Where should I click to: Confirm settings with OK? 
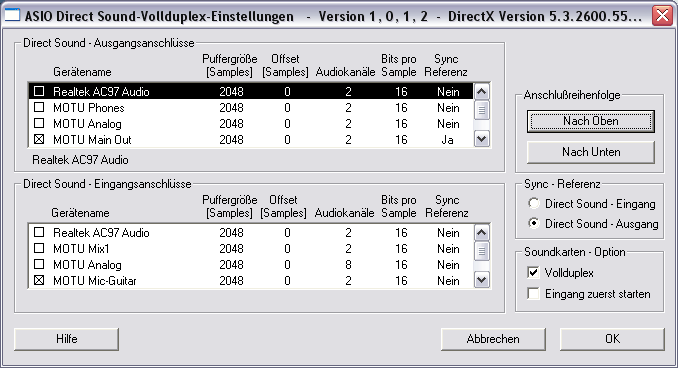[x=612, y=339]
